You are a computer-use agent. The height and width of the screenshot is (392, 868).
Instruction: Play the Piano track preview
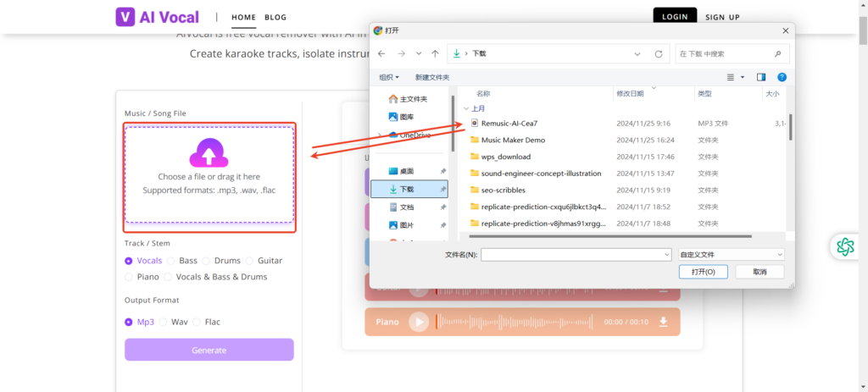(x=419, y=322)
